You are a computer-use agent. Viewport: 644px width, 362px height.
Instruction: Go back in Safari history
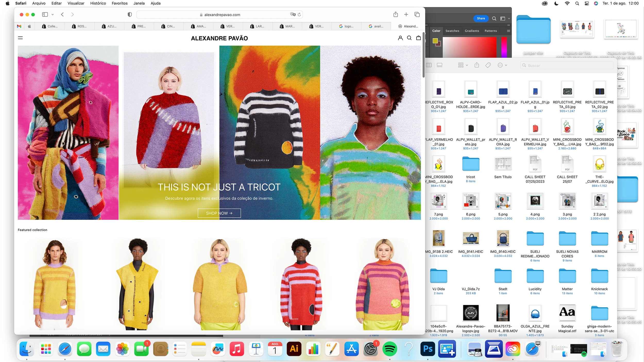pyautogui.click(x=62, y=14)
